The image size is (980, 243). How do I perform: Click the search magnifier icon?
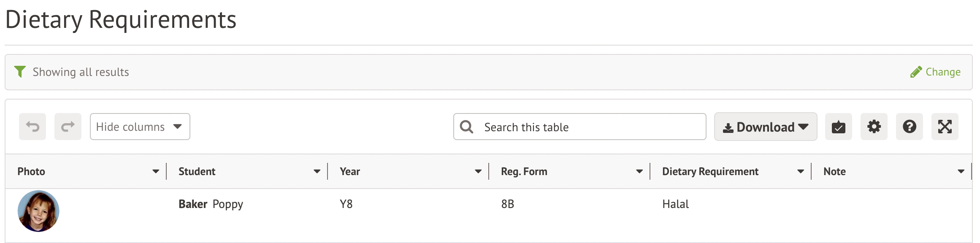click(x=466, y=127)
